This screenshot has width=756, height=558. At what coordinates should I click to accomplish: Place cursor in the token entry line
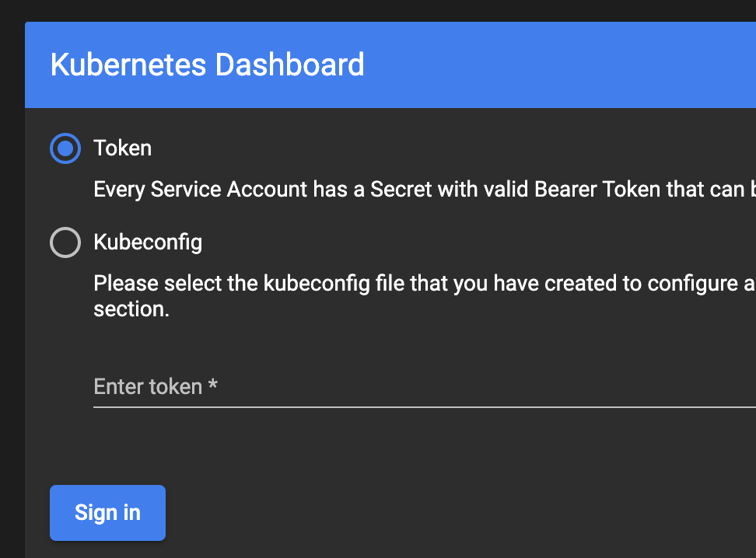(x=311, y=386)
